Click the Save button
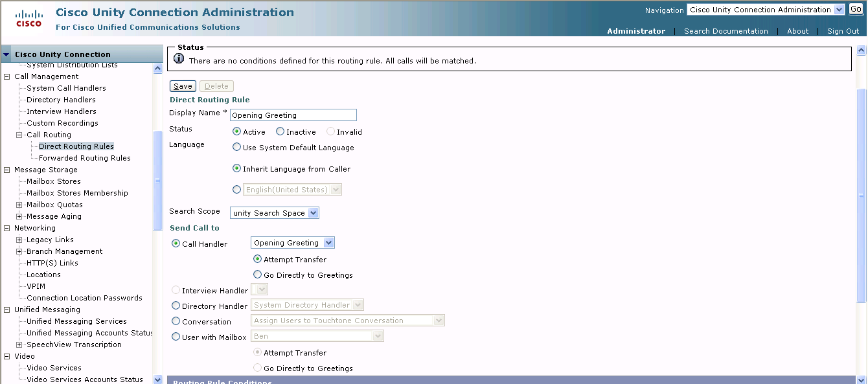 (x=183, y=86)
